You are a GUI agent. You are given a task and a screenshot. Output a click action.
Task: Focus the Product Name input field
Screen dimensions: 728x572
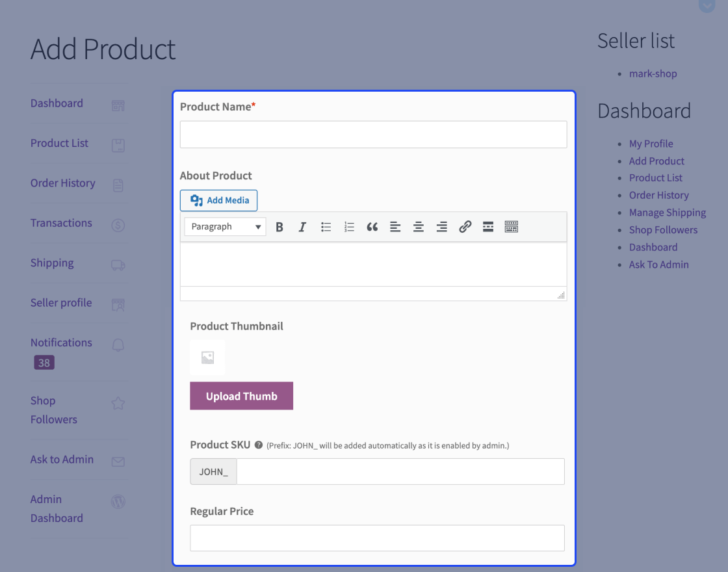373,135
